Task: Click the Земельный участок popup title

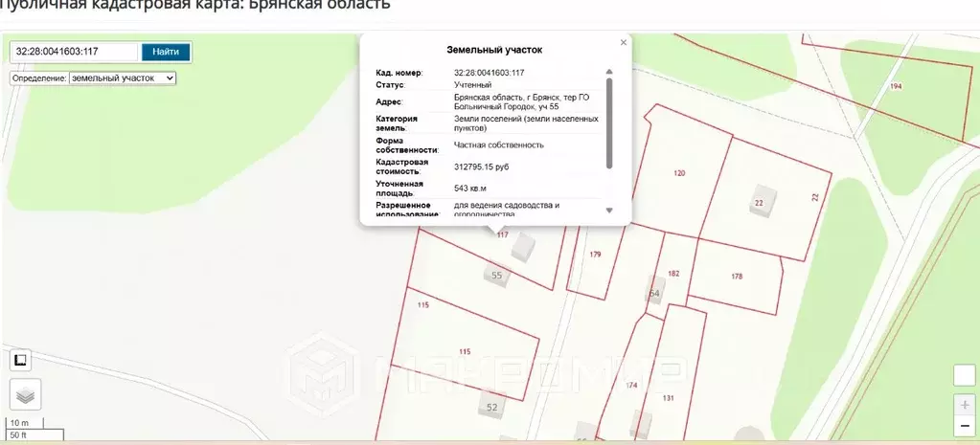Action: click(x=494, y=50)
